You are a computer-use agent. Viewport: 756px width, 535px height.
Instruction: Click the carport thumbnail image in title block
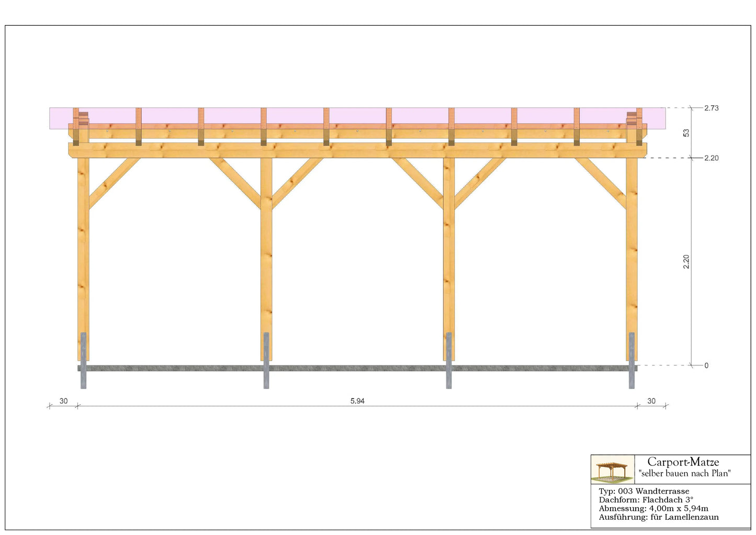click(613, 470)
